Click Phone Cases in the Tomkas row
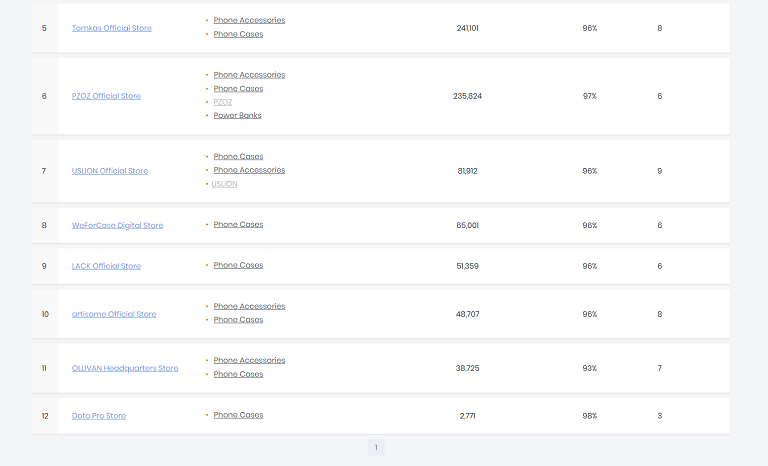Screen dimensions: 768x466 click(x=238, y=34)
